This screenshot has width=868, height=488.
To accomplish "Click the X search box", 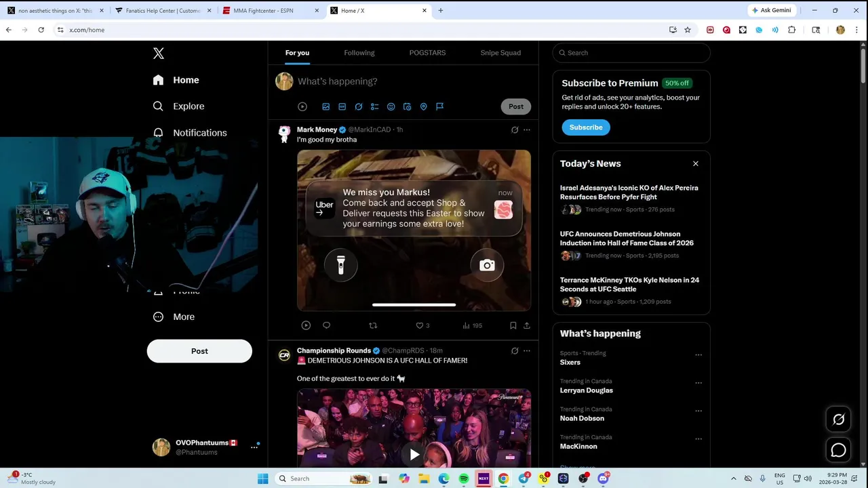I will coord(631,53).
